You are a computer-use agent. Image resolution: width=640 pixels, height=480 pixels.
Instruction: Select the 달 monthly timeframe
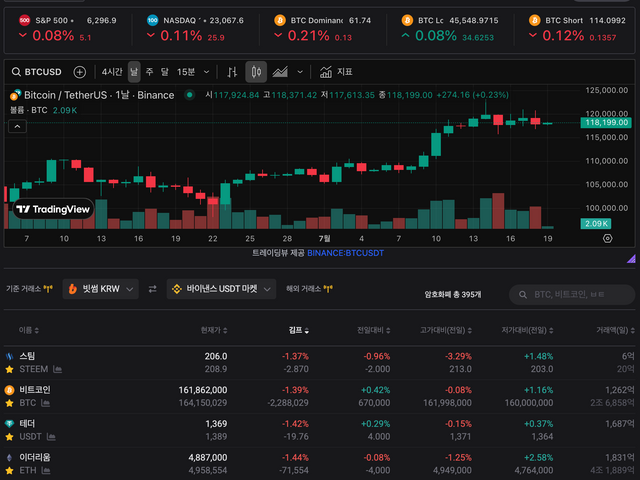click(164, 72)
